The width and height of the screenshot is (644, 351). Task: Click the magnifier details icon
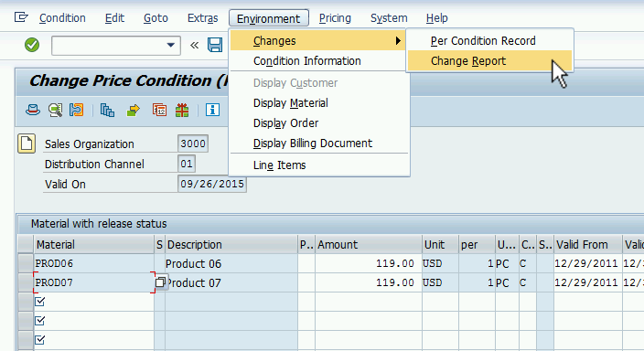(55, 110)
